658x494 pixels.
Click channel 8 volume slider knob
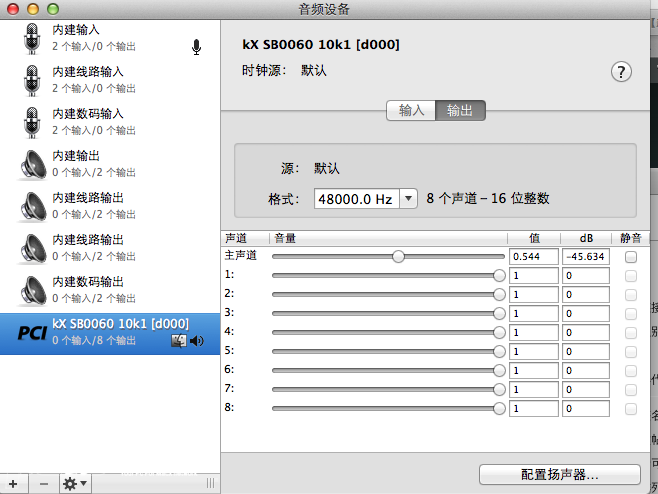499,408
